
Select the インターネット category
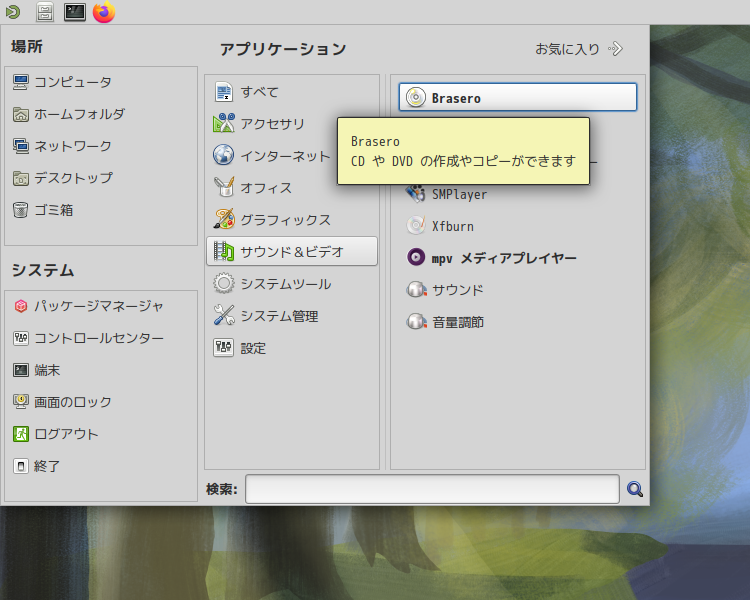(x=273, y=156)
